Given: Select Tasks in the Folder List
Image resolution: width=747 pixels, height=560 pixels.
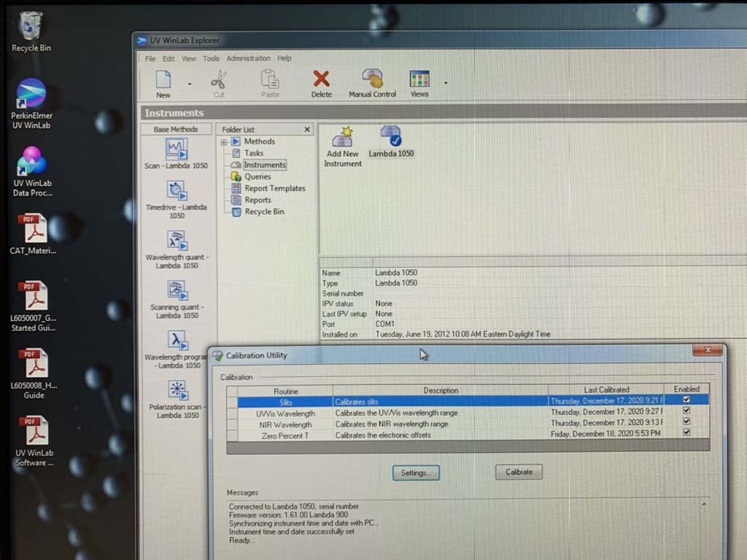Looking at the screenshot, I should tap(253, 153).
